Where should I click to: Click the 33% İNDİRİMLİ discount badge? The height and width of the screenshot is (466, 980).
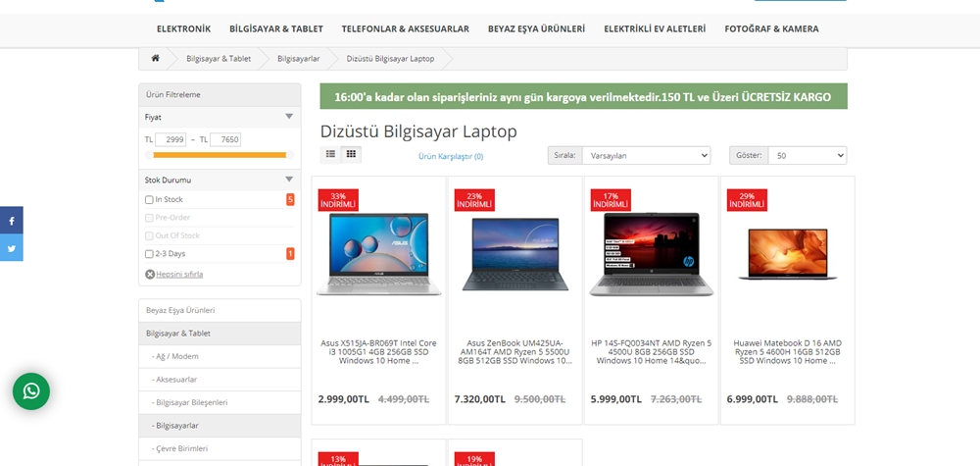click(338, 200)
